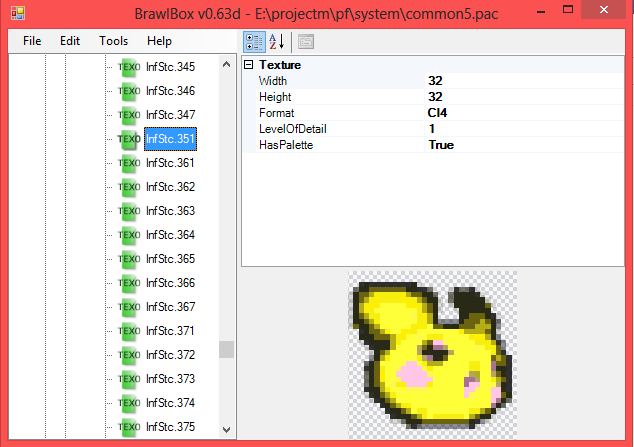Click the TEX0 icon beside InfStc.365
This screenshot has width=634, height=447.
point(129,259)
